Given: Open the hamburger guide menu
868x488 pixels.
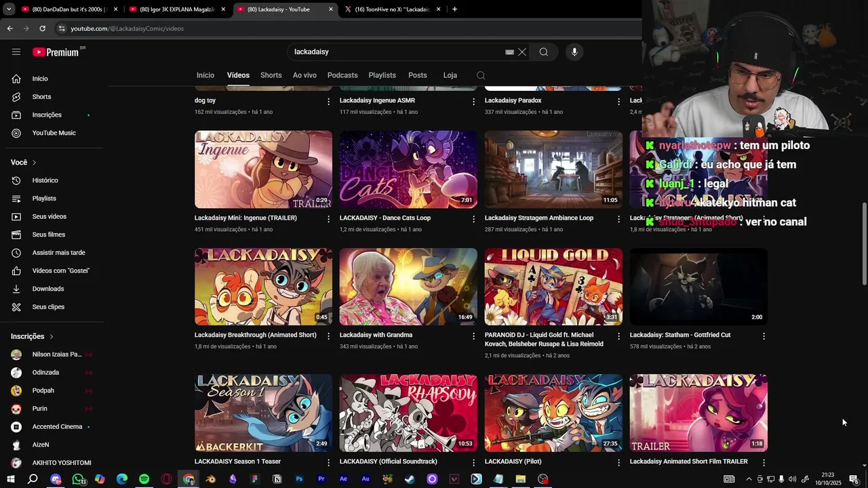Looking at the screenshot, I should pyautogui.click(x=16, y=52).
